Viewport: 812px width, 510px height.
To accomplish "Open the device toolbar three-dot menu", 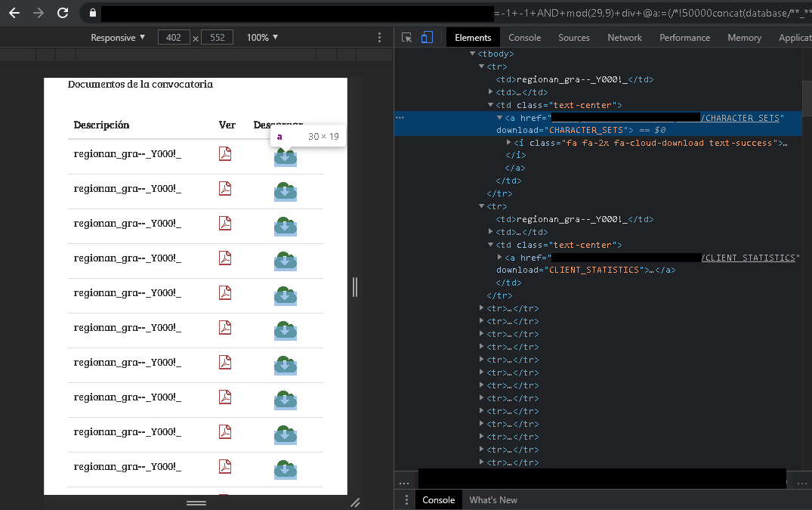I will (379, 37).
